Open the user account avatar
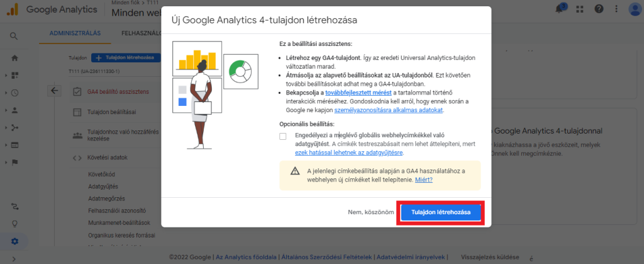Viewport: 644px width, 264px height. click(636, 9)
